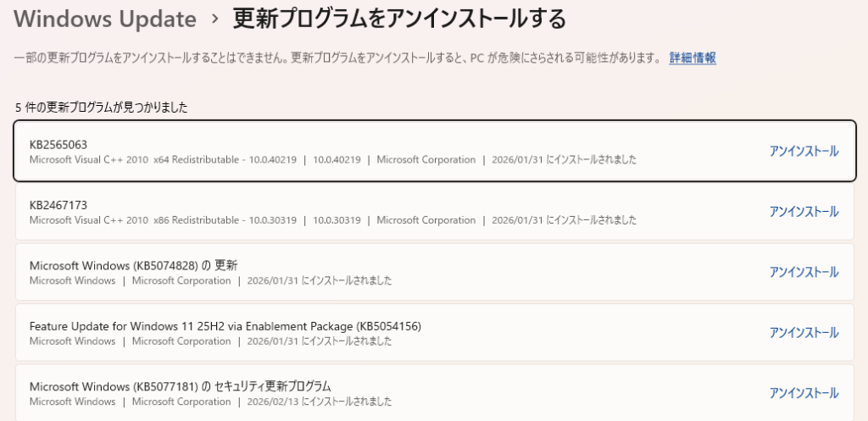Image resolution: width=868 pixels, height=421 pixels.
Task: Uninstall the KB2565063 update
Action: [804, 151]
